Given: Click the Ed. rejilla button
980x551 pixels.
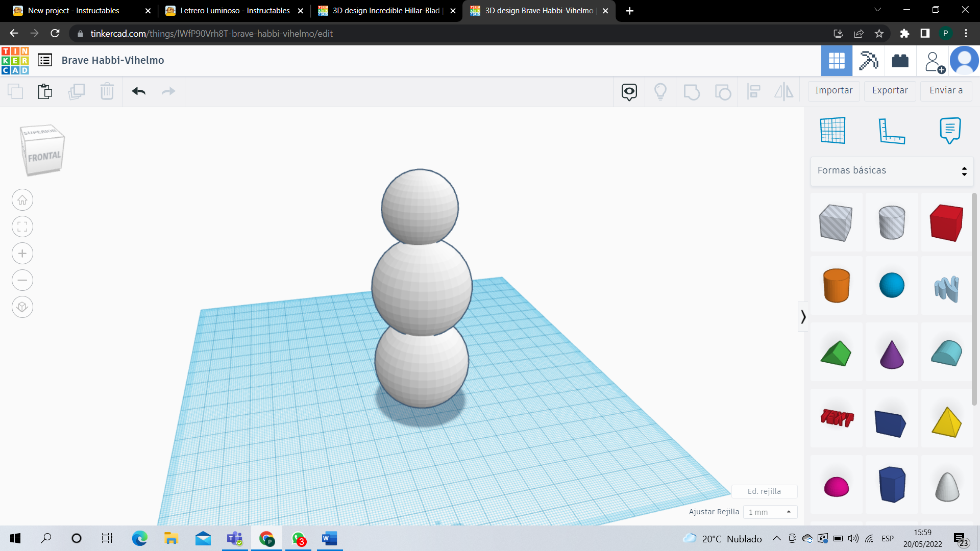Looking at the screenshot, I should (x=764, y=491).
